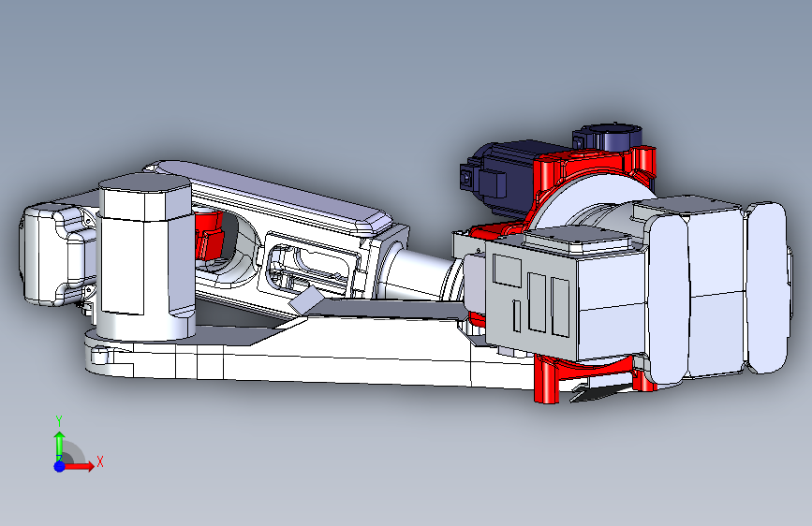Click the blue Z axis ball of the triad
This screenshot has width=812, height=526.
click(60, 466)
